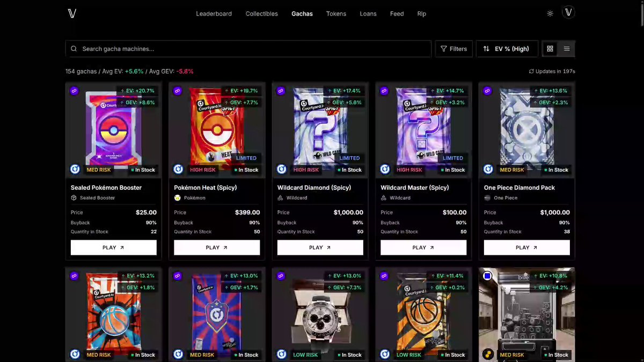
Task: Click link icon on Pokémon Heat card
Action: click(x=178, y=91)
